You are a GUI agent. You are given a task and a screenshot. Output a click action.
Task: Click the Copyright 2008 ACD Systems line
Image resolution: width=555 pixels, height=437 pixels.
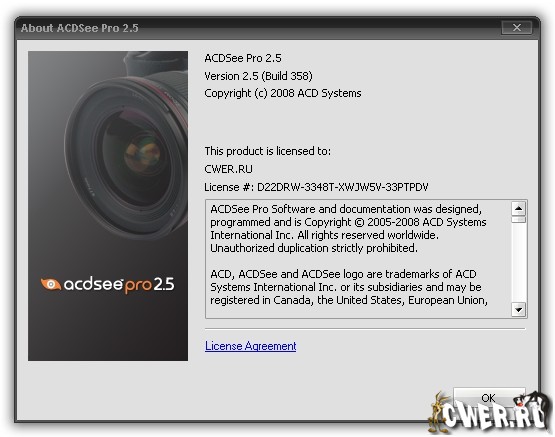point(283,93)
